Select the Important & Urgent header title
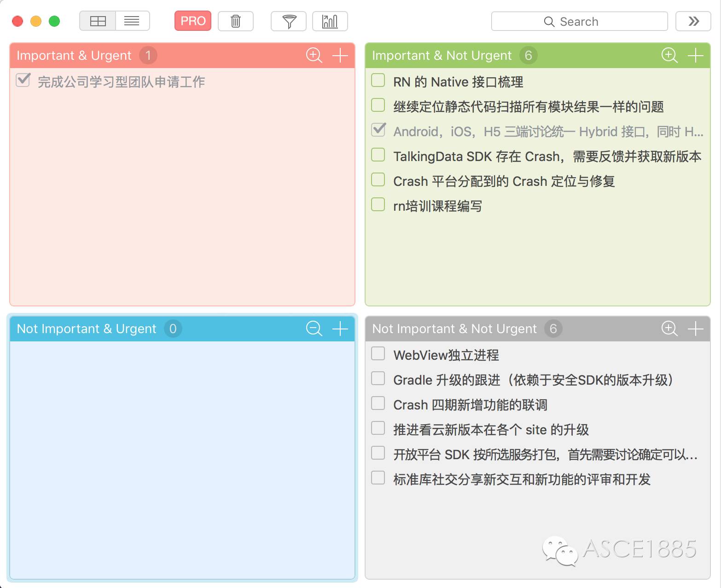 tap(74, 56)
